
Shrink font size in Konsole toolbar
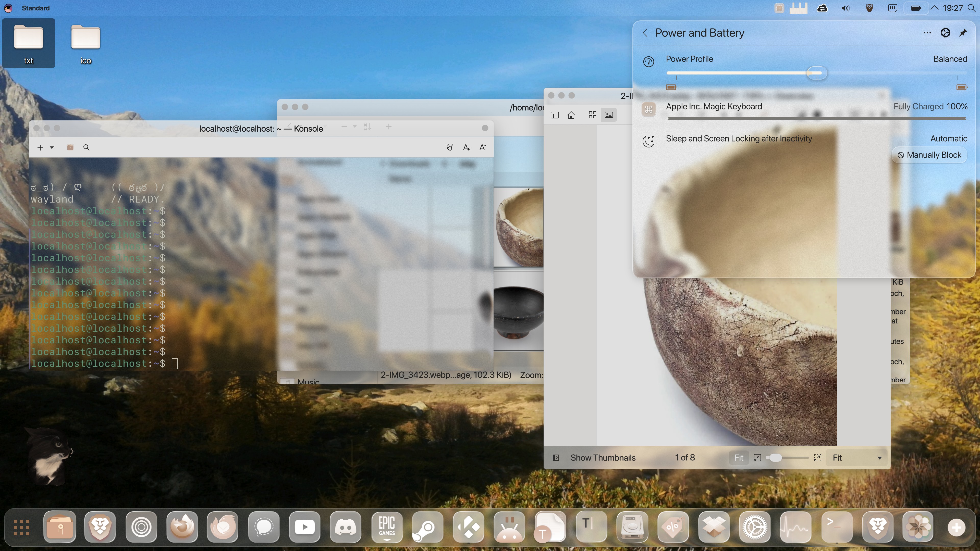pos(467,147)
